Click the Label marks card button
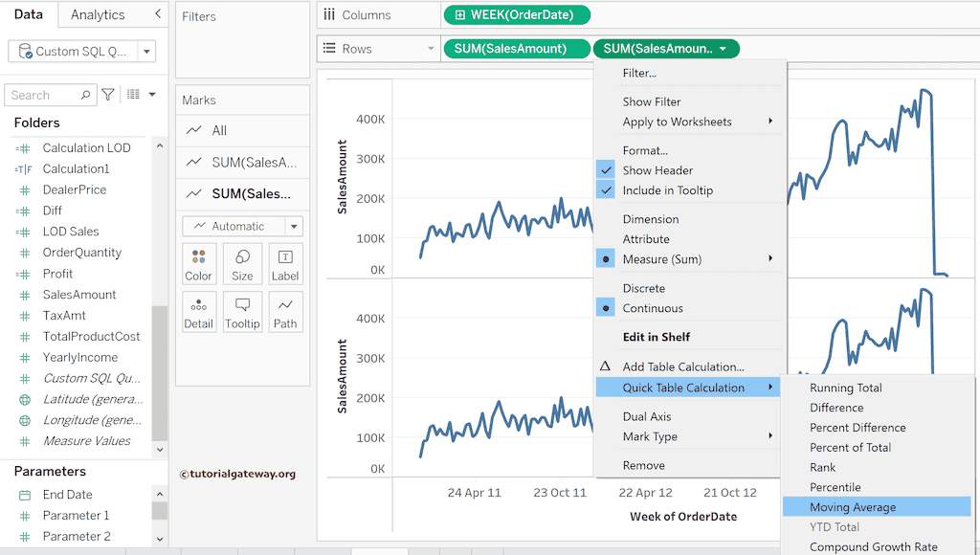 [285, 264]
